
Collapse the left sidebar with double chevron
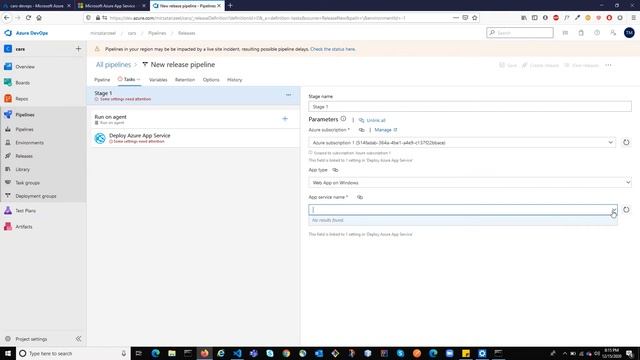click(x=78, y=339)
